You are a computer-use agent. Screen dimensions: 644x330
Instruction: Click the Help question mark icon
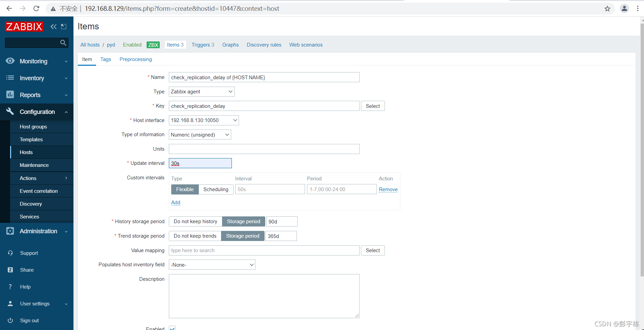click(x=10, y=287)
